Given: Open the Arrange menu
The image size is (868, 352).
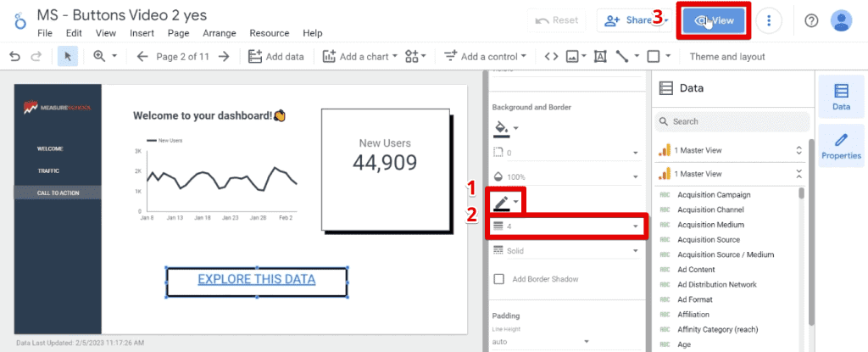Looking at the screenshot, I should coord(220,33).
